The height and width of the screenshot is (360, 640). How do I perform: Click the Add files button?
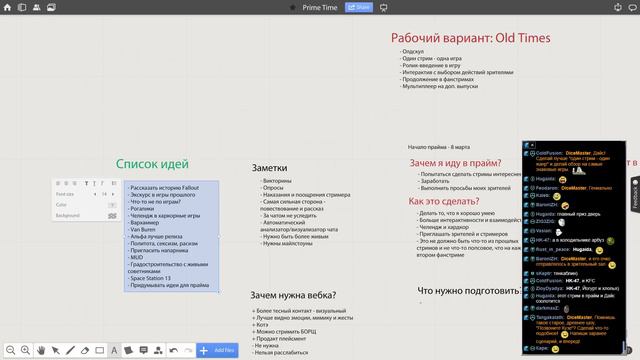point(217,350)
